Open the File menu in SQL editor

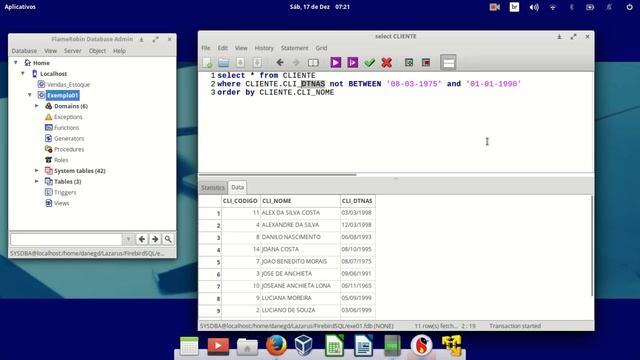[x=206, y=48]
